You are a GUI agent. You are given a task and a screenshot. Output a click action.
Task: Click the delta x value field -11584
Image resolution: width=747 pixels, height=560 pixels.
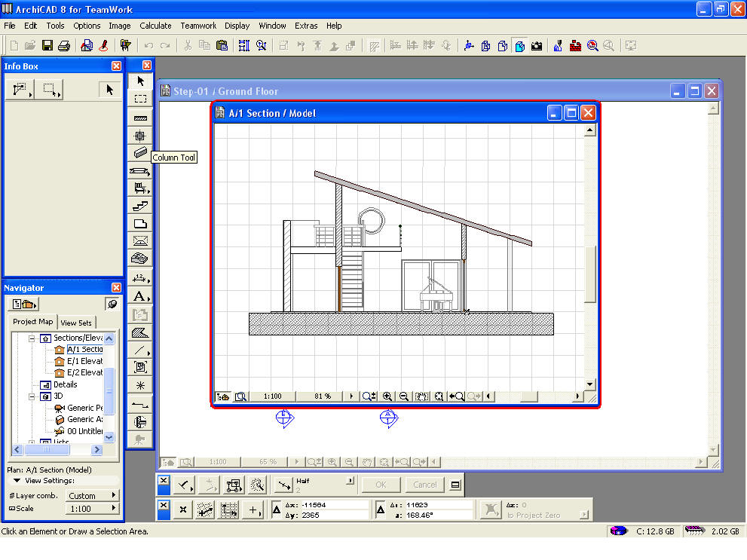335,505
